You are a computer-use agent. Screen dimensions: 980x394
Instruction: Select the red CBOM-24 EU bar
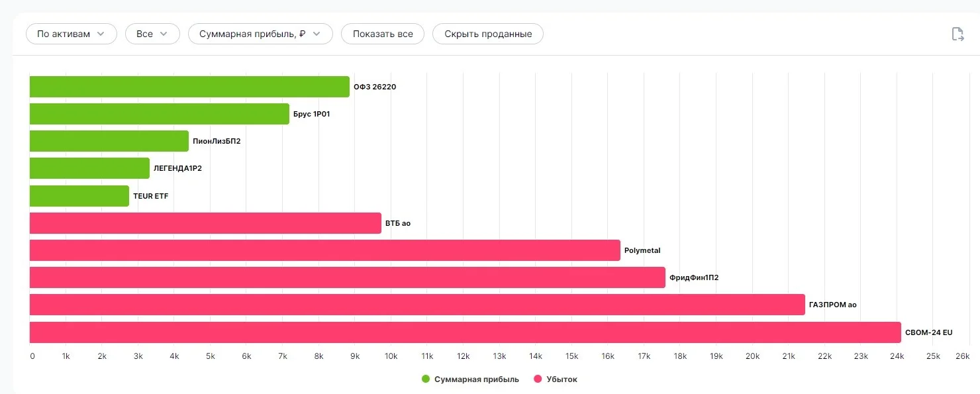(465, 332)
